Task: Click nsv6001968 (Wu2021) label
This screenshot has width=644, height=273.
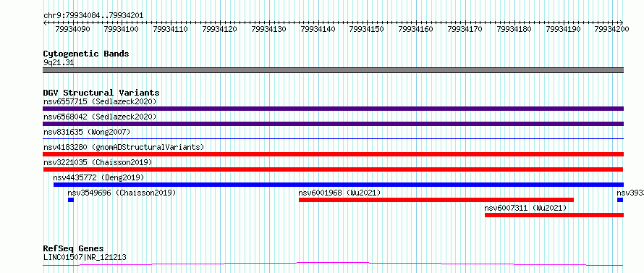Action: 339,193
